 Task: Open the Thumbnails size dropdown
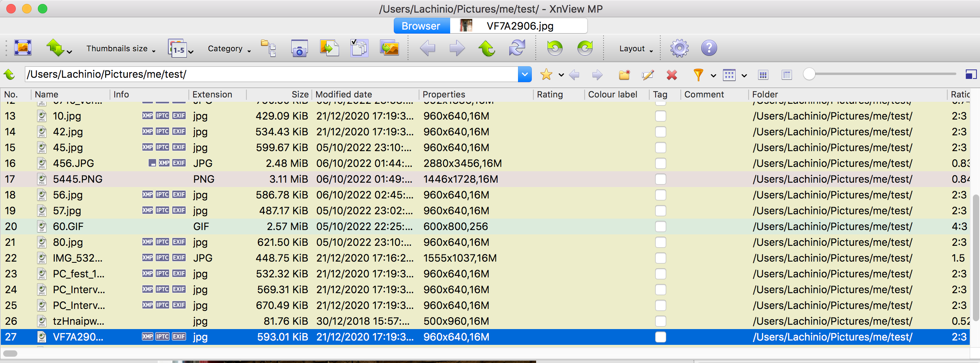121,49
